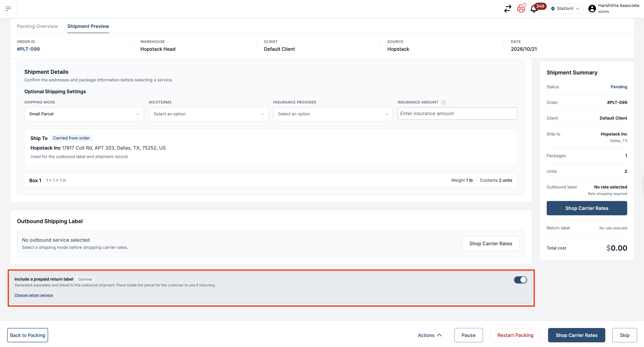The height and width of the screenshot is (347, 644).
Task: Click the Hopstack Head warehouse value
Action: coord(158,49)
